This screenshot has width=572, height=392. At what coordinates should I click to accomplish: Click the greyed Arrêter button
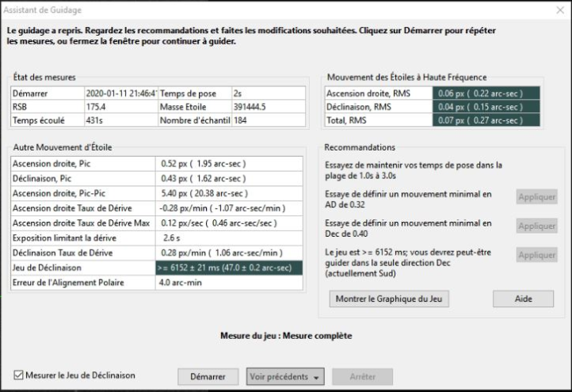362,377
